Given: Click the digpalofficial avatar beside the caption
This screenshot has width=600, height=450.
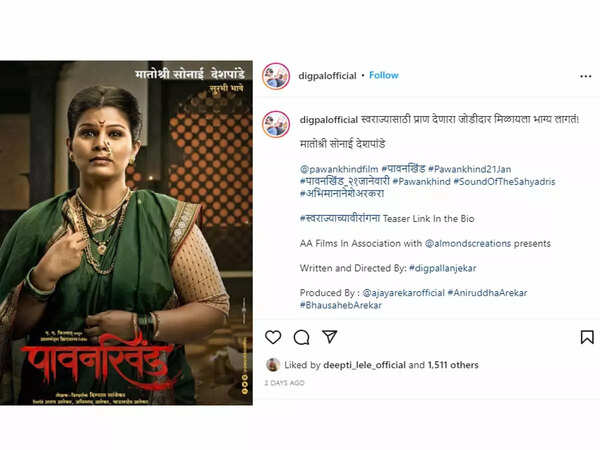Looking at the screenshot, I should click(x=276, y=124).
